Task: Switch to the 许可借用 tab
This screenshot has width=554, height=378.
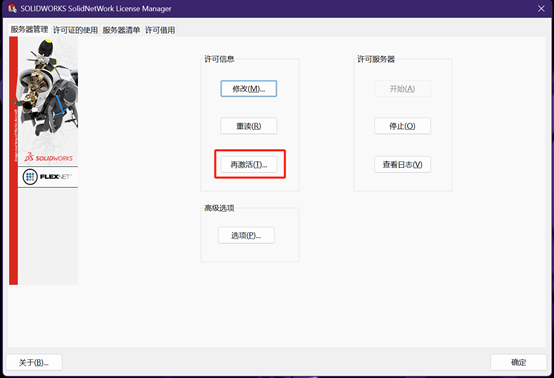Action: tap(160, 30)
